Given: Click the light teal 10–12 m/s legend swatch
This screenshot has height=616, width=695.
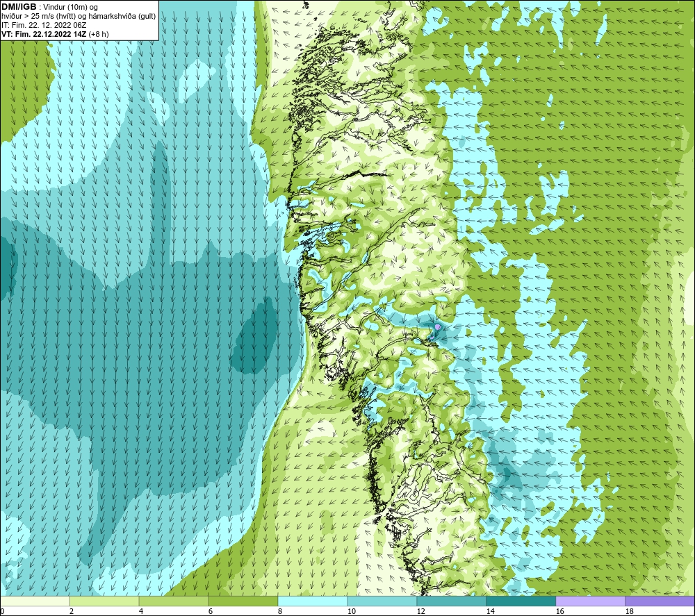Looking at the screenshot, I should tap(382, 601).
